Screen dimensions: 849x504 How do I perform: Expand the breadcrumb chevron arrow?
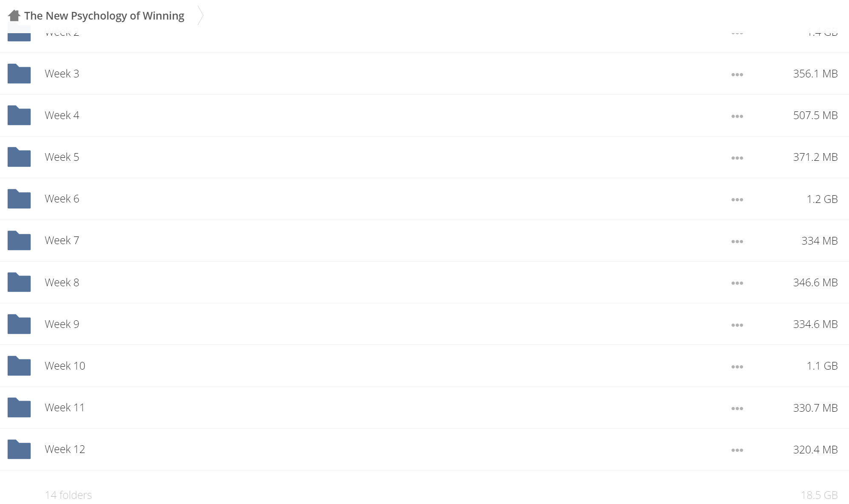pyautogui.click(x=200, y=16)
